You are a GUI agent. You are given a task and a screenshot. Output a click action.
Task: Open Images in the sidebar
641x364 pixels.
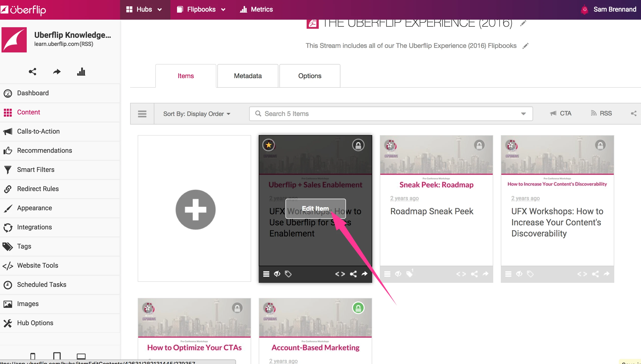60,304
